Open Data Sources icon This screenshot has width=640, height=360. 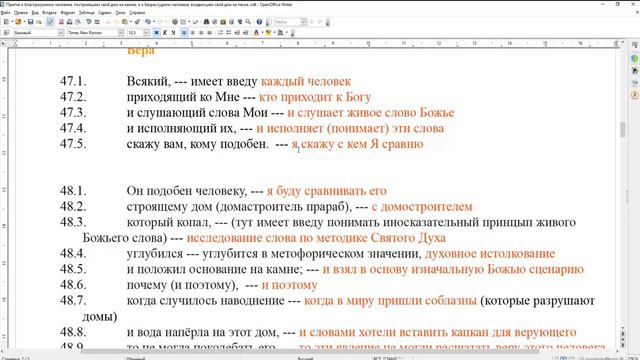click(x=231, y=22)
